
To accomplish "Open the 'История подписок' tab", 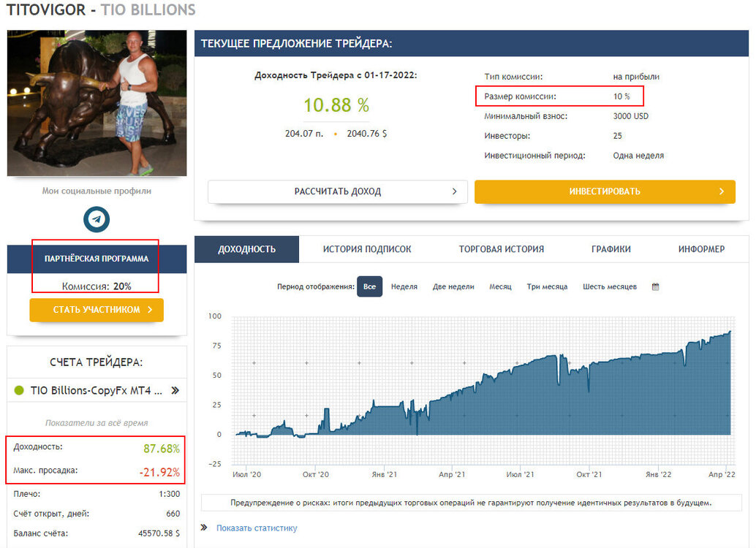I will point(367,249).
